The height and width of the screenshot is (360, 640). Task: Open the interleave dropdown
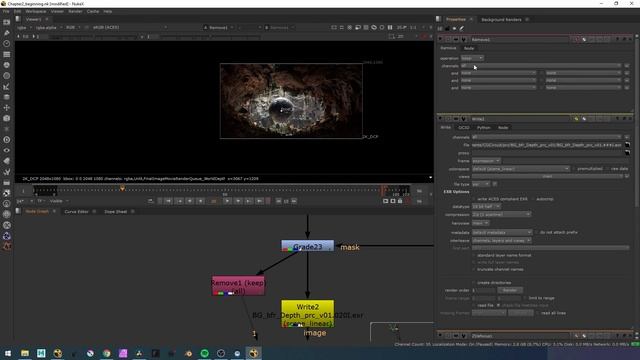[502, 240]
